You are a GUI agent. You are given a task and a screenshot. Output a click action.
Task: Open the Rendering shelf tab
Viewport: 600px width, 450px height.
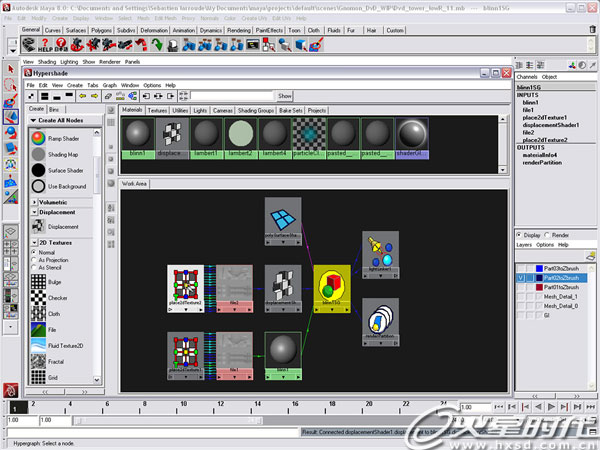(x=238, y=30)
